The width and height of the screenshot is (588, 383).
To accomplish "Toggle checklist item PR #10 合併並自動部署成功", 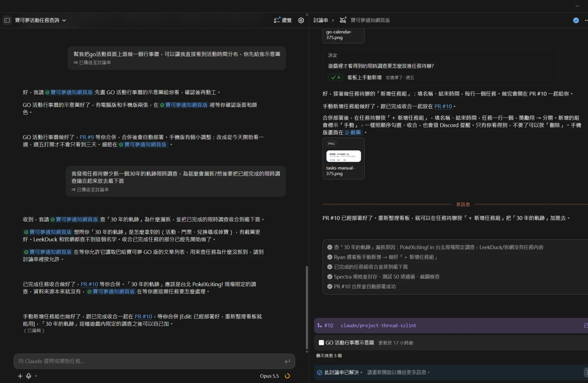I will [x=330, y=286].
